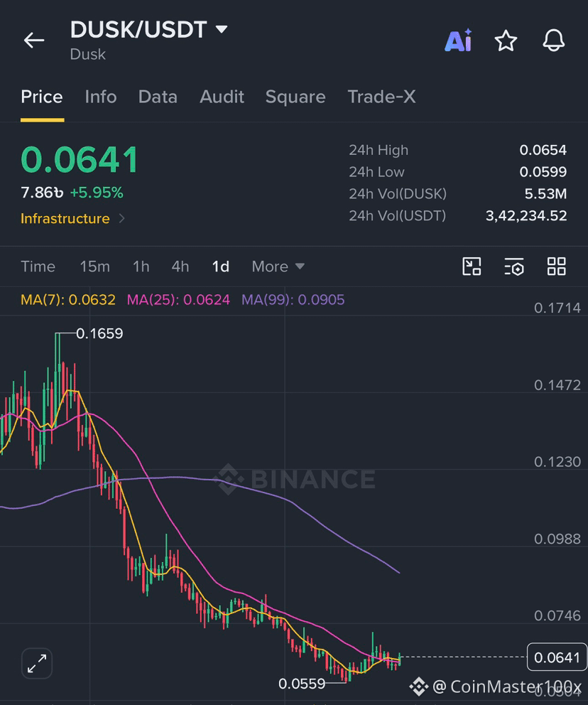
Task: Tap the 0.0746 price axis label
Action: pyautogui.click(x=557, y=615)
